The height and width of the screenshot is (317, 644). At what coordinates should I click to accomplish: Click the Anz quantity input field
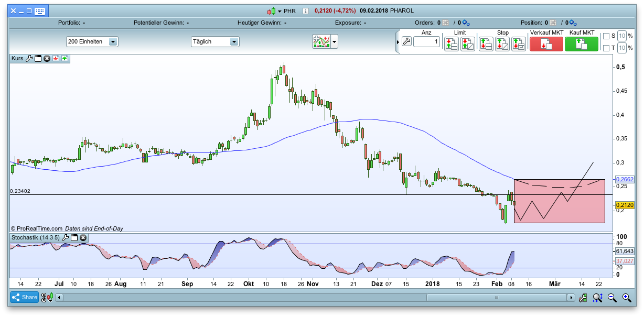coord(426,41)
